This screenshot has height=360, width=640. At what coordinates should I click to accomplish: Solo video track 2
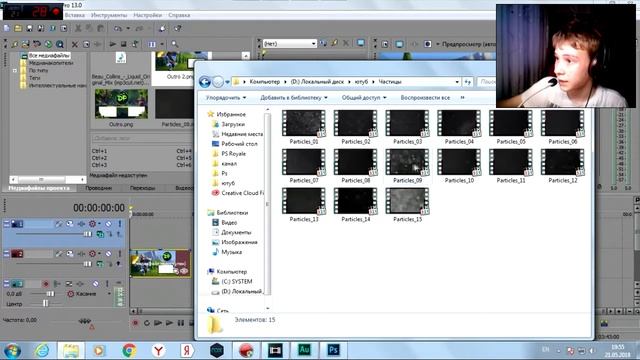[x=120, y=254]
